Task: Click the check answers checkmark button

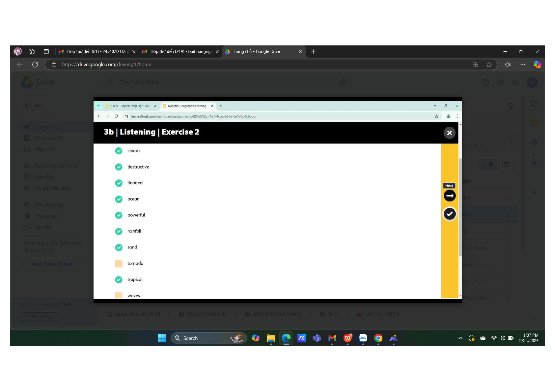Action: (x=450, y=214)
